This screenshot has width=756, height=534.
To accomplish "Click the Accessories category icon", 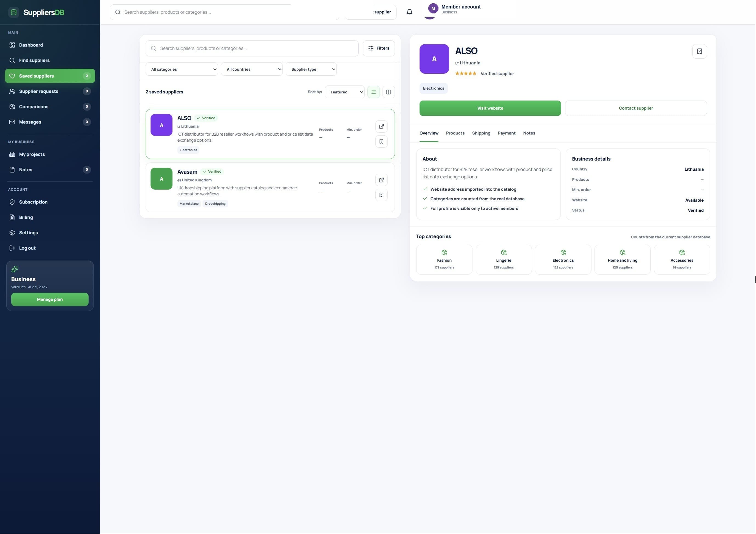I will pyautogui.click(x=682, y=252).
